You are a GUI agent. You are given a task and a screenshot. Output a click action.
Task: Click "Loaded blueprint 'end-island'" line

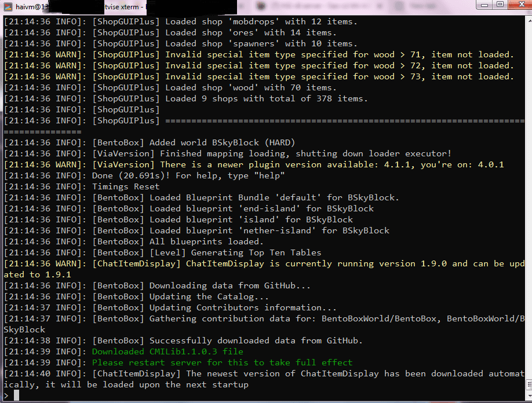tap(189, 208)
